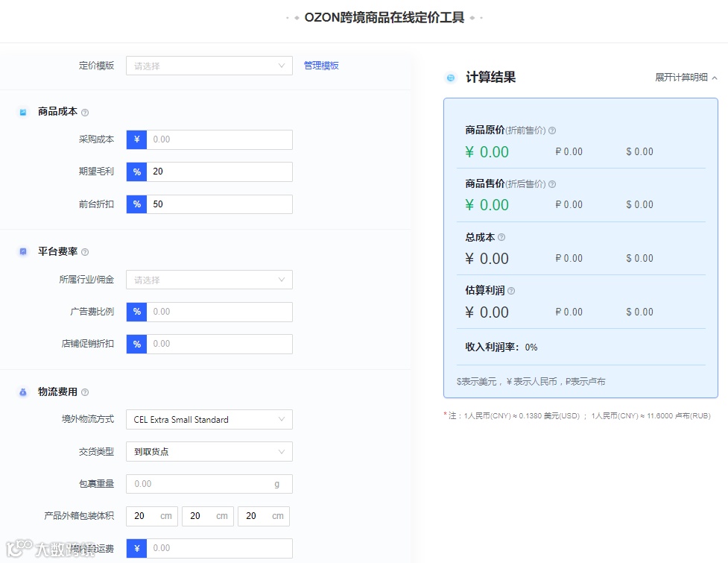Open the 境外物流方式 dropdown
This screenshot has height=563, width=728.
(209, 420)
